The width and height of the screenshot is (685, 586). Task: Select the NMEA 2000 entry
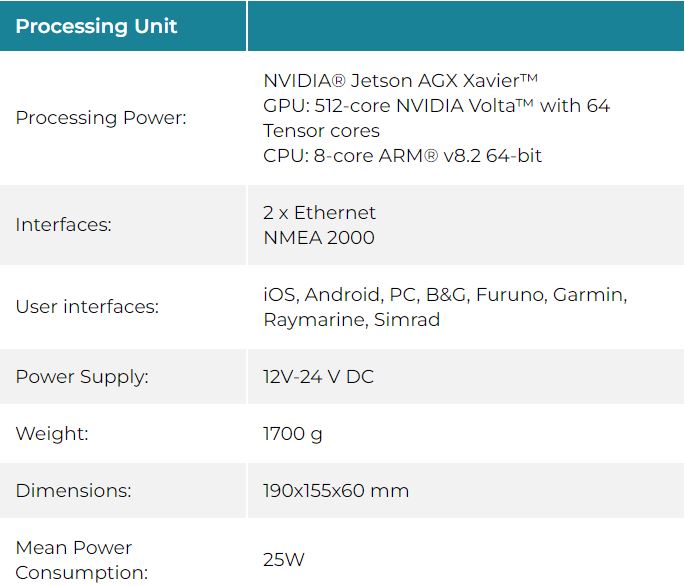point(319,238)
